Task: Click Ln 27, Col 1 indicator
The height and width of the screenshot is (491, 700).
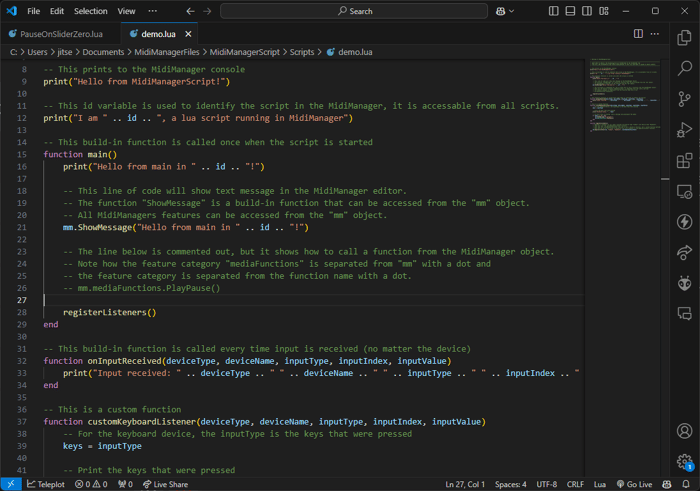Action: pos(465,484)
